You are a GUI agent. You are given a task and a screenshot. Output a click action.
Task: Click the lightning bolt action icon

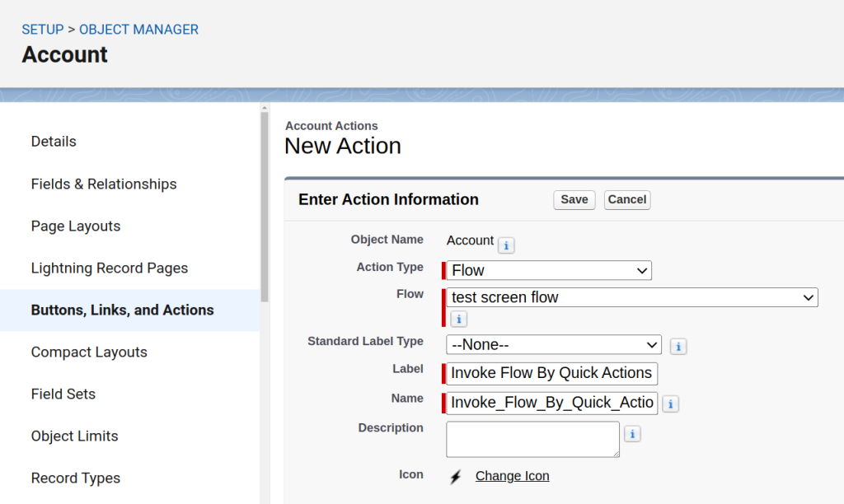(455, 477)
